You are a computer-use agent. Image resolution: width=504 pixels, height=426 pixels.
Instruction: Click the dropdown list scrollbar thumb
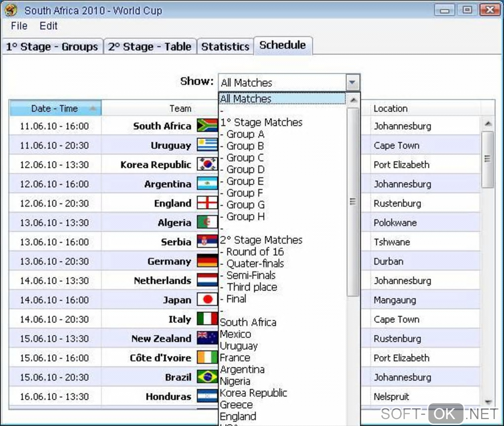point(353,201)
